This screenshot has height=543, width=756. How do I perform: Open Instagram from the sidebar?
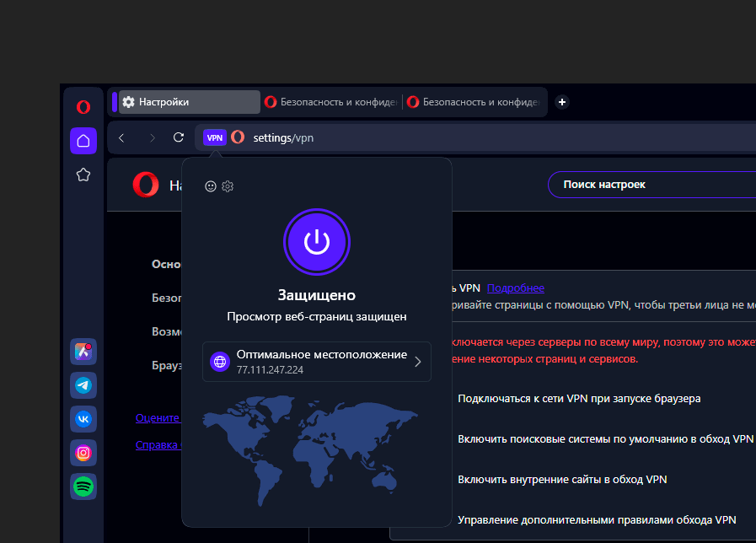(83, 453)
